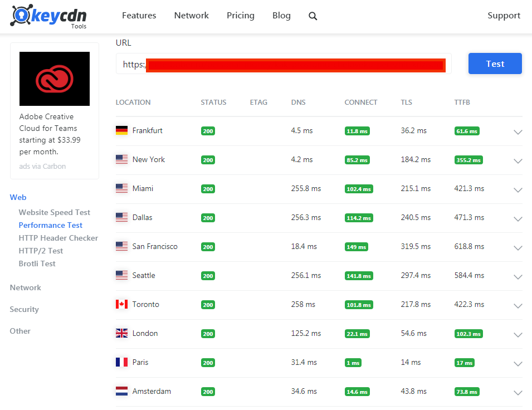Screen dimensions: 532x410
Task: Open the Features menu
Action: [139, 16]
